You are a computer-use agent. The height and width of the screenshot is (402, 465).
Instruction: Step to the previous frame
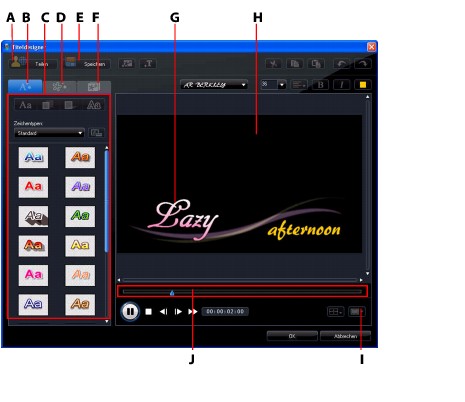[x=163, y=312]
